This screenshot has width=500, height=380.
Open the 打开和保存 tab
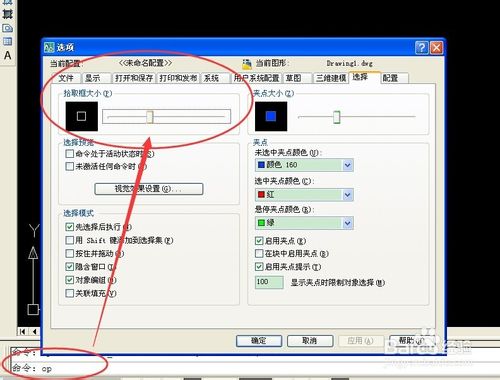(x=134, y=78)
